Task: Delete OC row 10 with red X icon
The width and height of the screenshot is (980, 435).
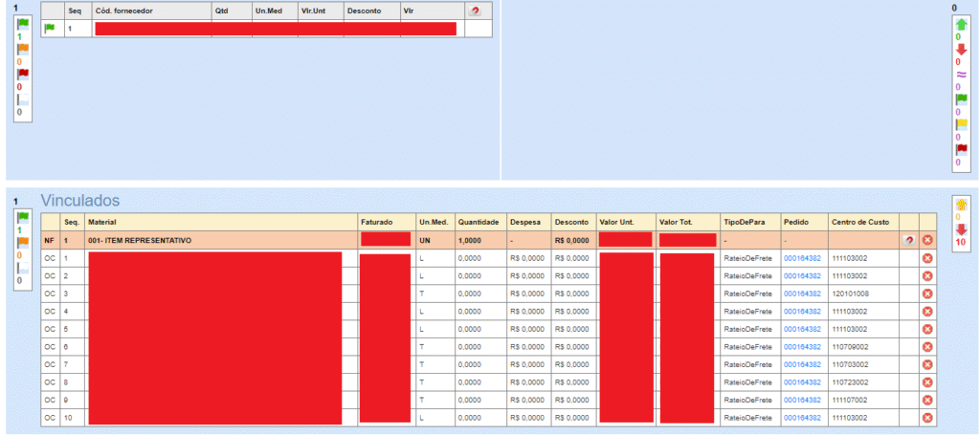Action: click(x=927, y=418)
